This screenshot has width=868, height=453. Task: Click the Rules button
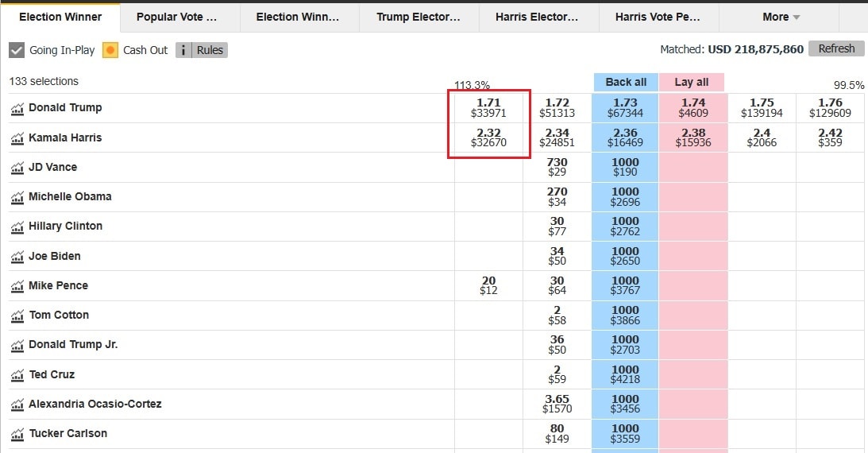coord(210,50)
